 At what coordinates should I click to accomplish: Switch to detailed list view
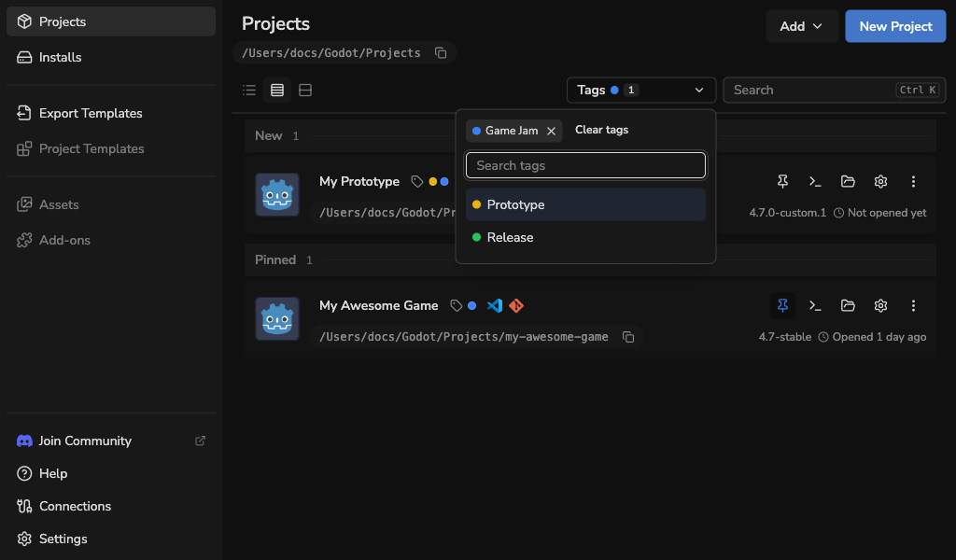click(x=276, y=91)
